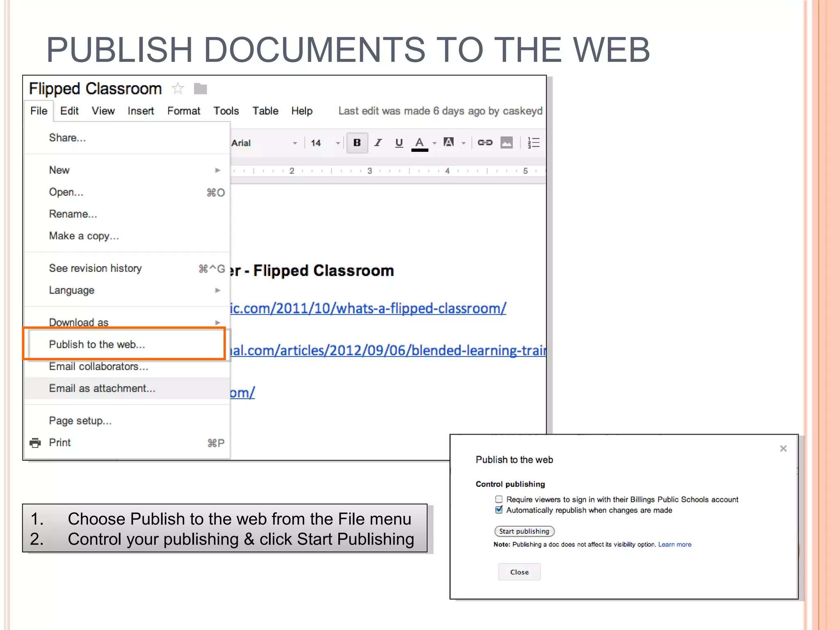Open the Help menu
Screen dimensions: 840x630
[302, 111]
